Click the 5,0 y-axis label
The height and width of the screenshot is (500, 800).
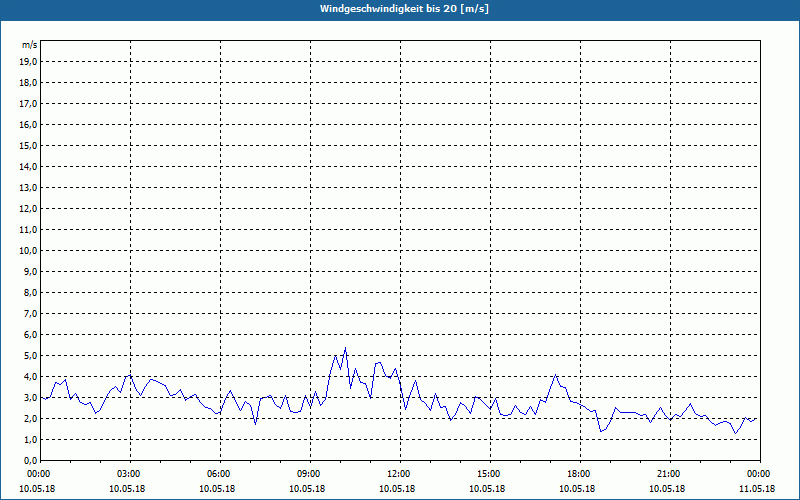tap(30, 356)
